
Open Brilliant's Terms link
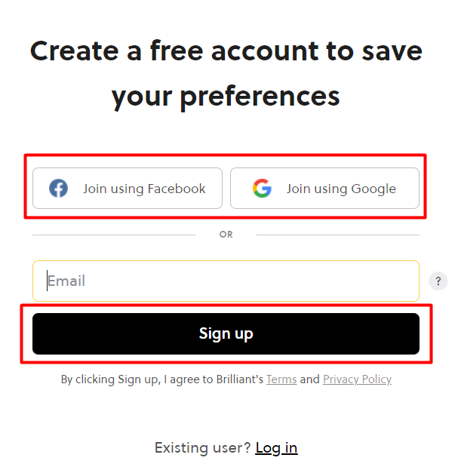click(x=281, y=379)
